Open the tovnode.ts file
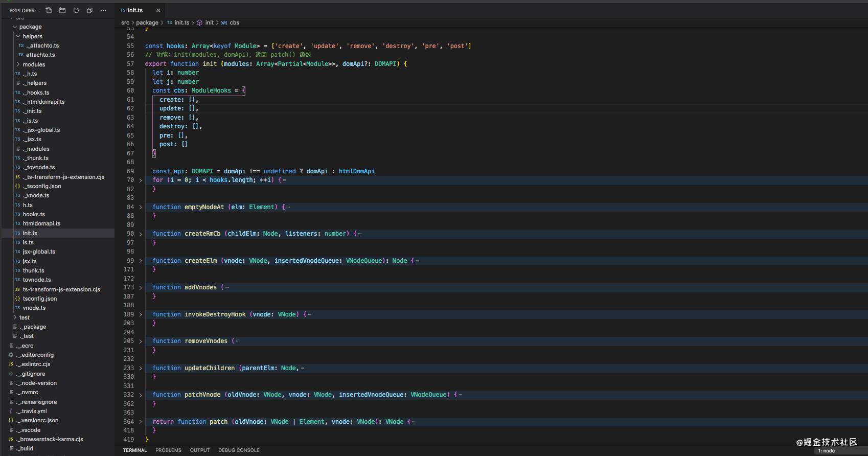 [37, 280]
